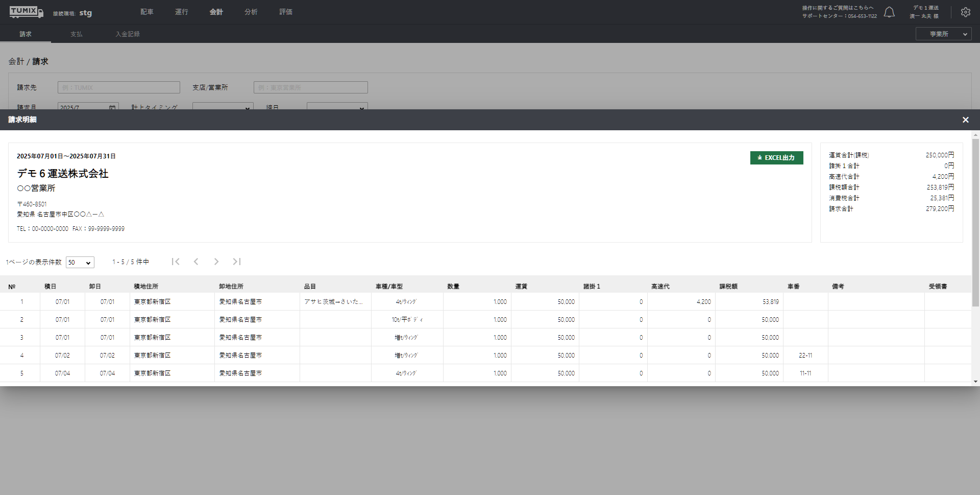This screenshot has width=980, height=495.
Task: Close the 請求明細 dialog with X
Action: click(x=965, y=120)
